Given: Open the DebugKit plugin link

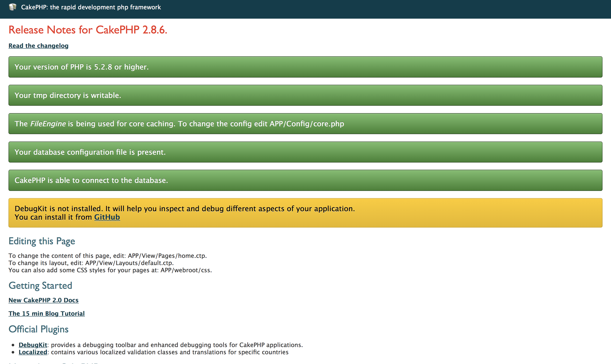Looking at the screenshot, I should (x=33, y=345).
